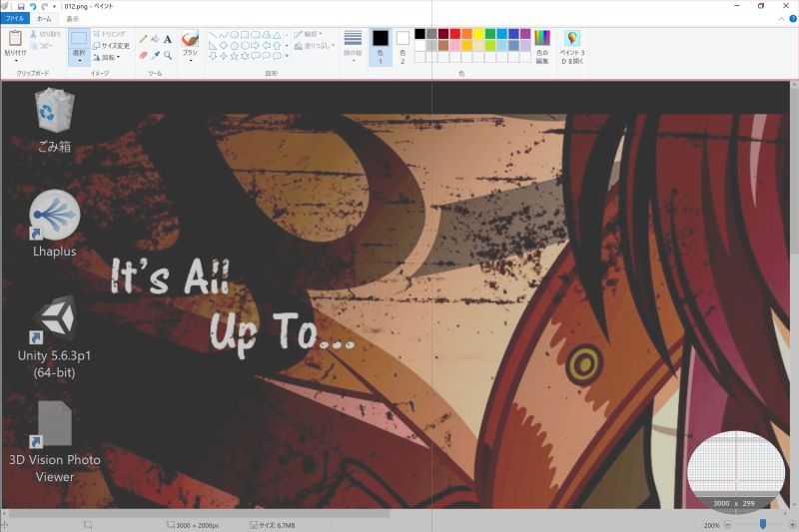The image size is (799, 532).
Task: Pick the yellow palette color
Action: point(478,34)
